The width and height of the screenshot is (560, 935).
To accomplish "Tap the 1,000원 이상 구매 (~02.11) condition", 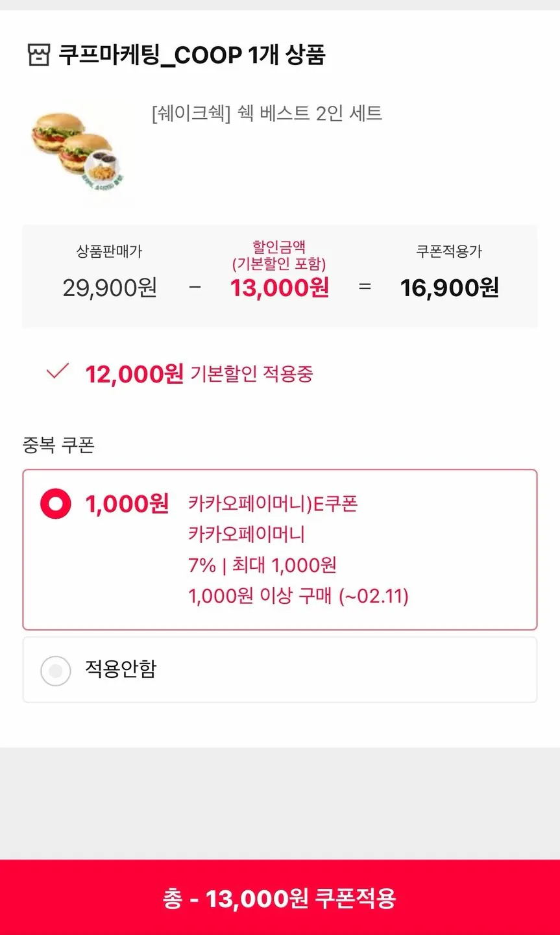I will click(x=298, y=595).
